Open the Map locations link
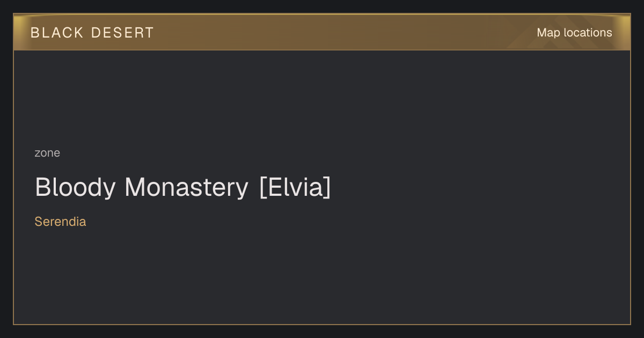Image resolution: width=644 pixels, height=338 pixels. (574, 33)
